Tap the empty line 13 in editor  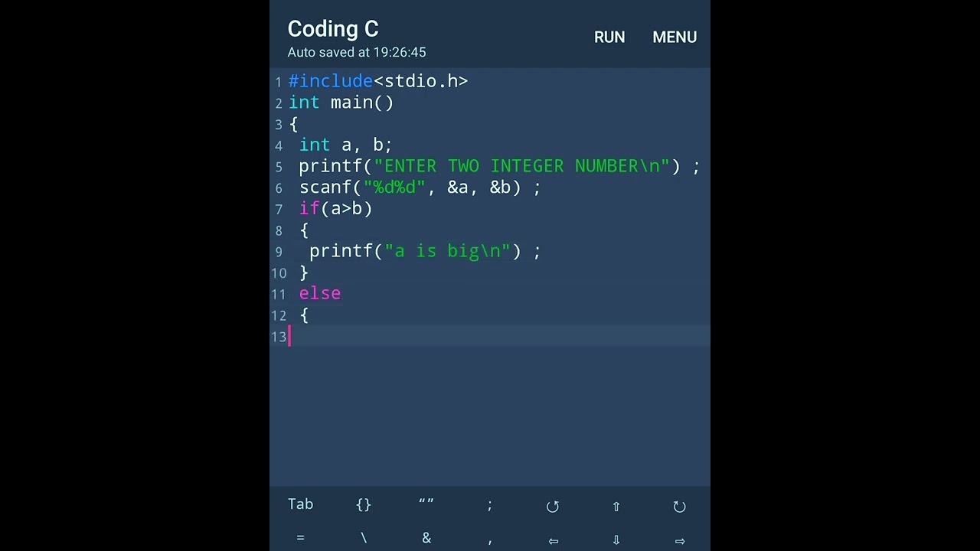(x=490, y=336)
